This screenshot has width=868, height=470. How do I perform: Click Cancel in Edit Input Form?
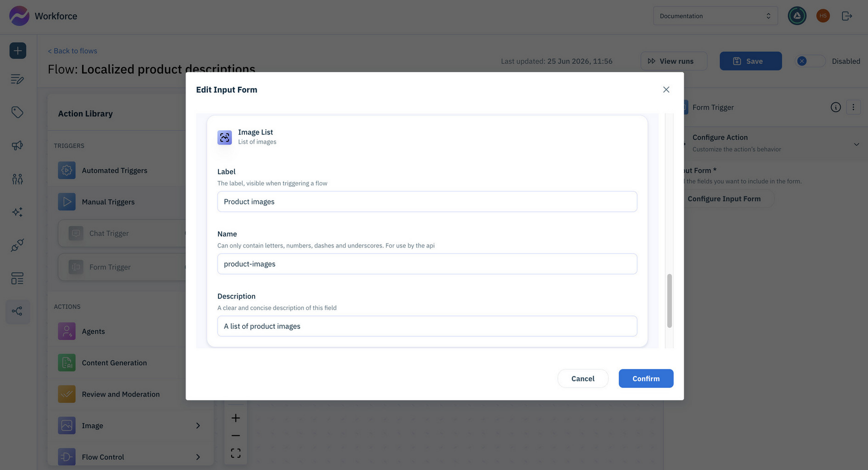pos(583,379)
